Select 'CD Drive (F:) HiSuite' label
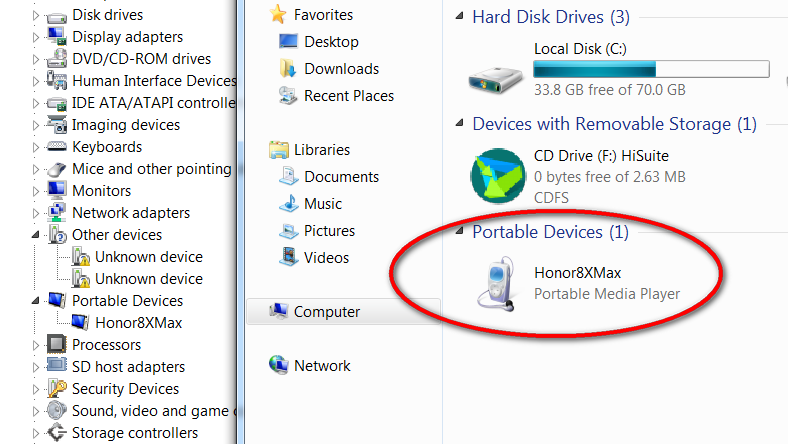The height and width of the screenshot is (444, 788). click(x=601, y=156)
